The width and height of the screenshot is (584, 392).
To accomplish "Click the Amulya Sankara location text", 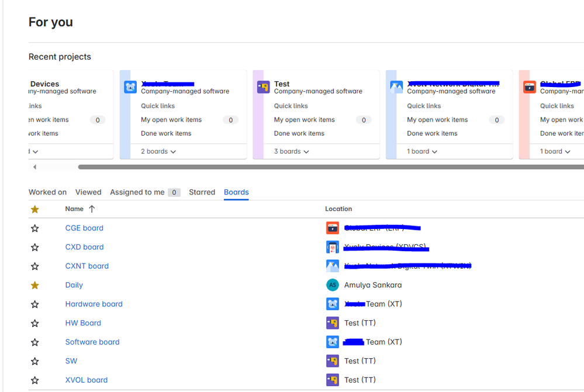I will coord(373,285).
